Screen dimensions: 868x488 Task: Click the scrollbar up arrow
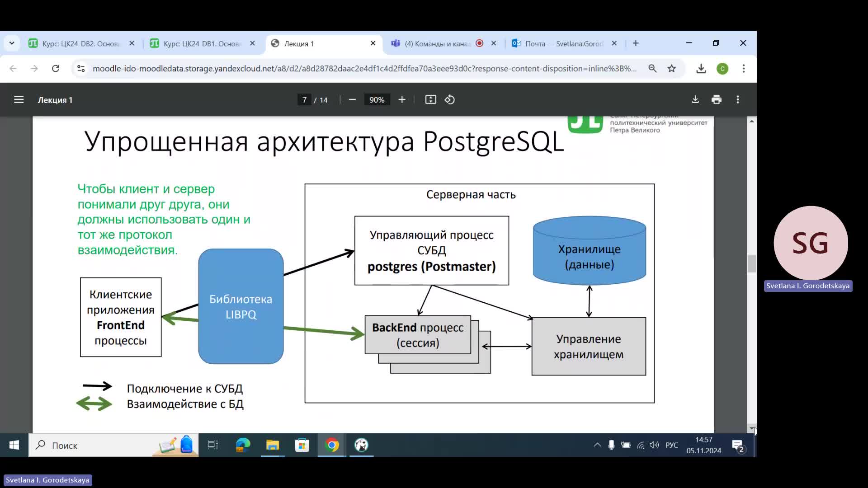[x=752, y=121]
